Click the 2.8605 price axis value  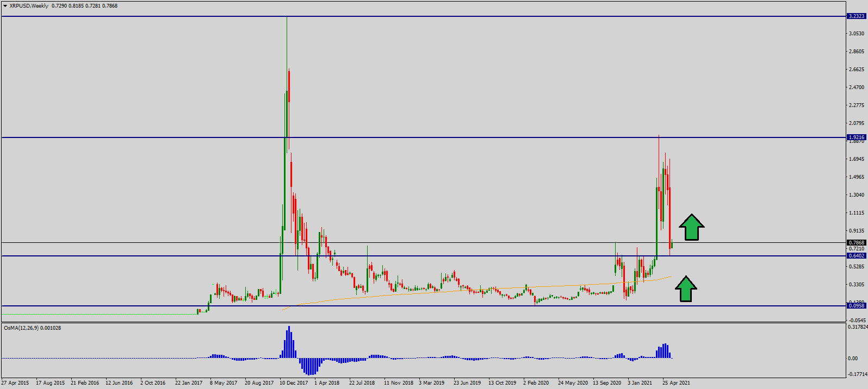click(857, 52)
